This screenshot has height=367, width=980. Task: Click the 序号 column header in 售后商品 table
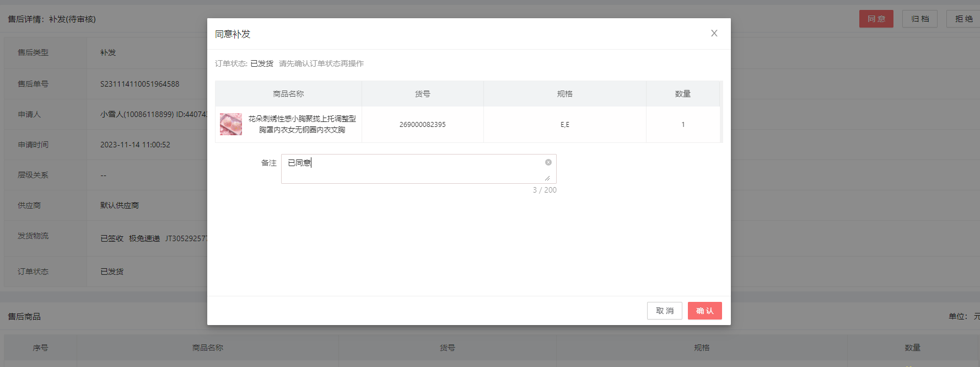[40, 348]
